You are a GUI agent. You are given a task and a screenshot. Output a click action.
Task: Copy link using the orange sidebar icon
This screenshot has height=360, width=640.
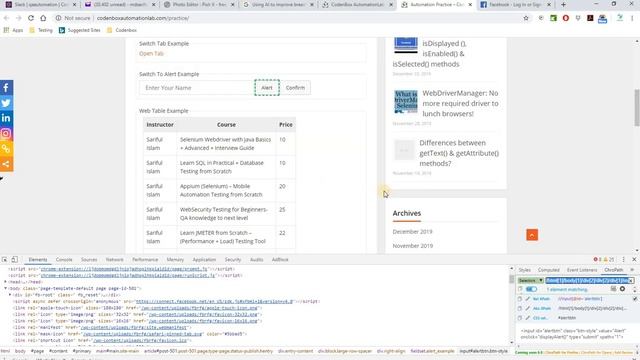6,149
